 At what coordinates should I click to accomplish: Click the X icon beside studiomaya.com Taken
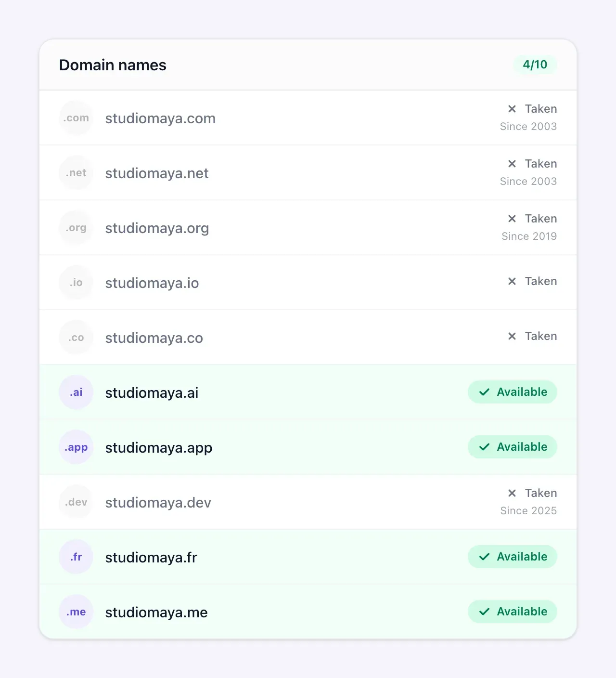512,109
